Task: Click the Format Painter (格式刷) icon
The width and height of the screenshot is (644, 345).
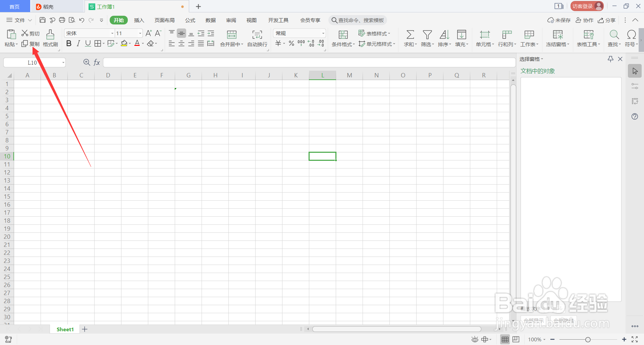Action: 50,34
